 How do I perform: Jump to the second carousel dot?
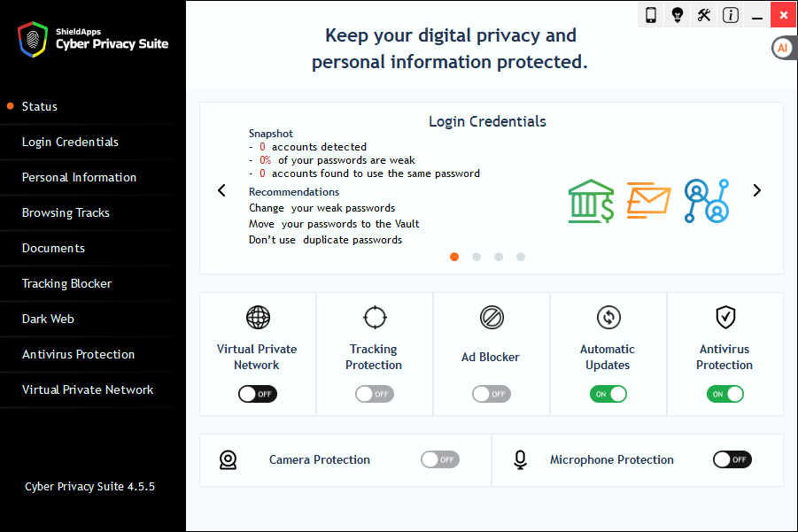coord(476,257)
